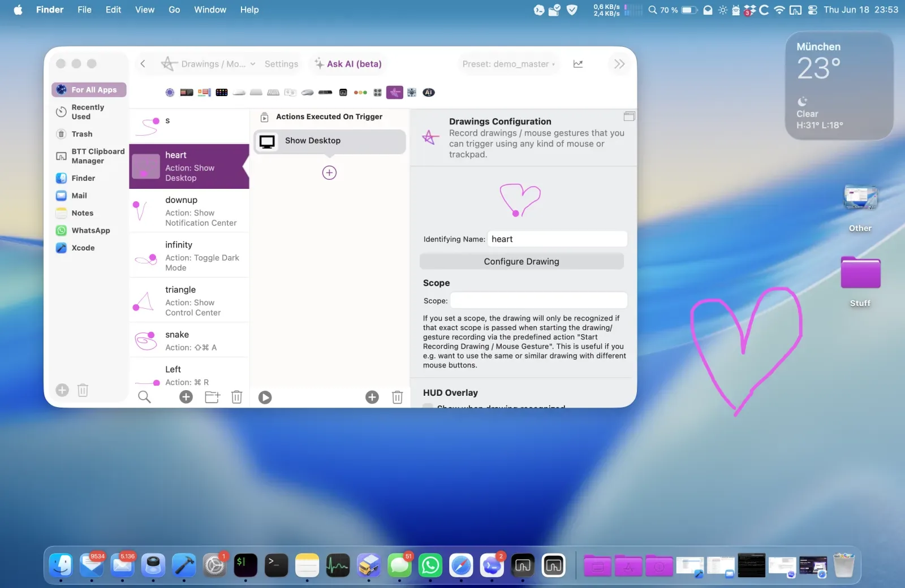The image size is (905, 588).
Task: Select the Magic Mouse trigger icon
Action: tap(239, 92)
